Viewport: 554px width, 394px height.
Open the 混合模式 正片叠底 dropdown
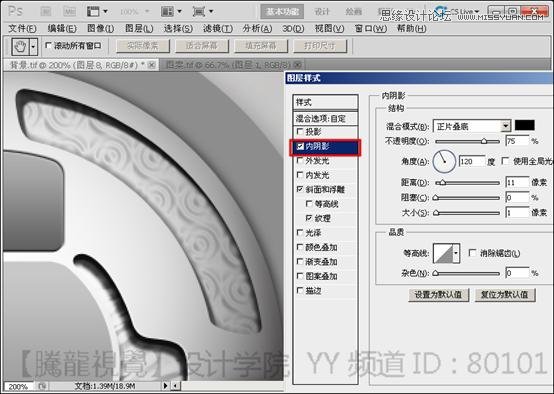[472, 126]
